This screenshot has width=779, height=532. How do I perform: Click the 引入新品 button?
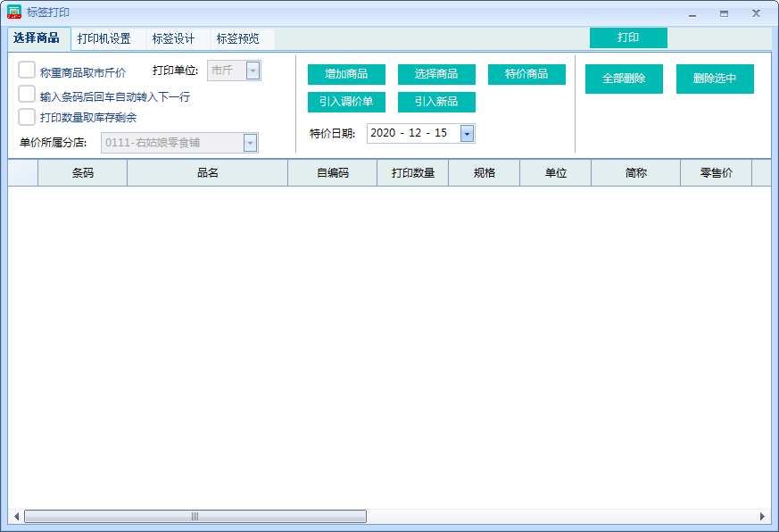click(x=436, y=102)
